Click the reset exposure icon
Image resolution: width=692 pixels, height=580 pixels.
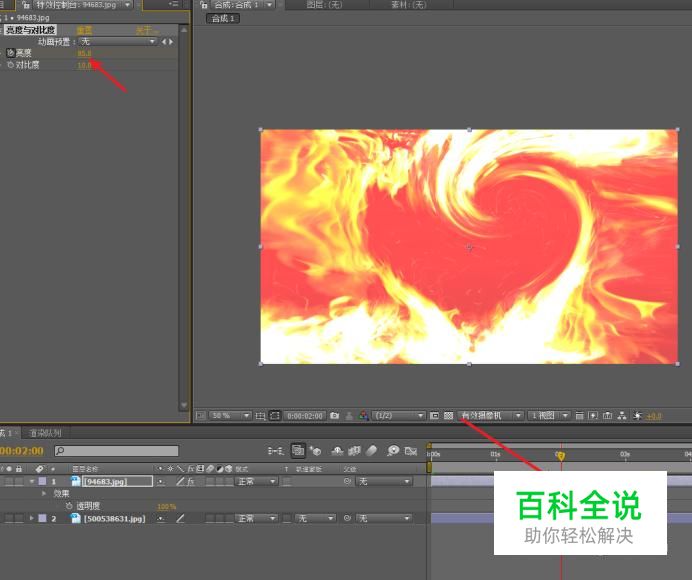[637, 415]
